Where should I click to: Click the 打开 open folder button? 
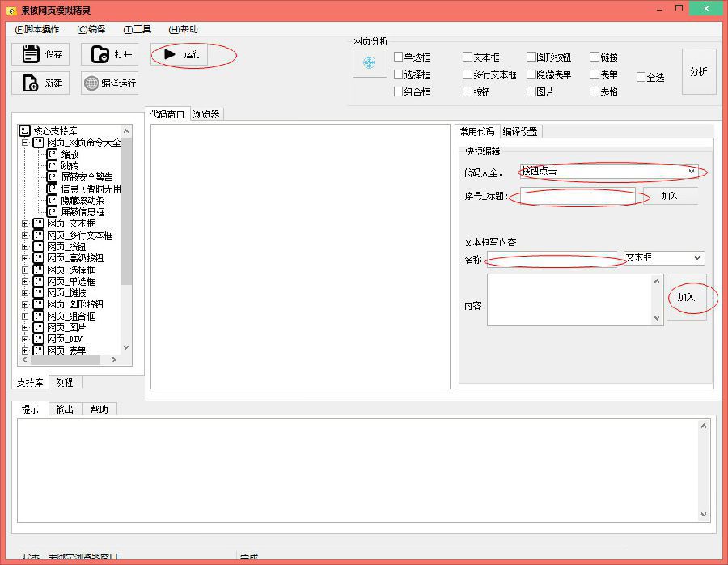point(110,54)
